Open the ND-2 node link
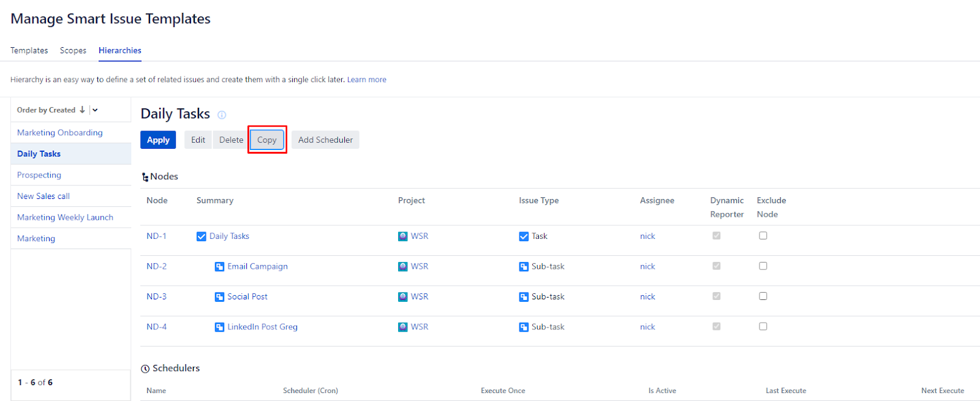 coord(156,266)
